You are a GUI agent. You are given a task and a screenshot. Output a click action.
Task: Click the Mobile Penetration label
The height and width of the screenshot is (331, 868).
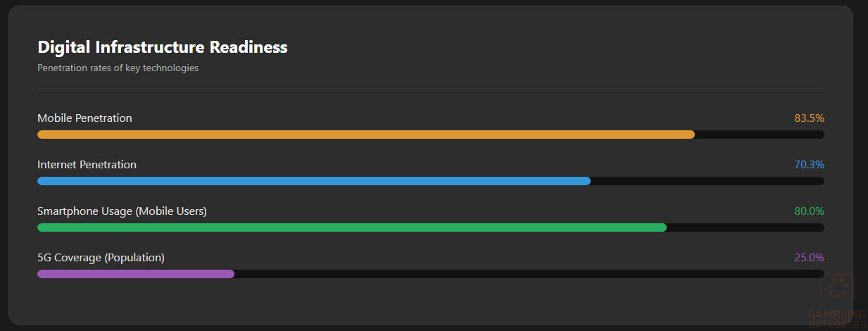84,118
